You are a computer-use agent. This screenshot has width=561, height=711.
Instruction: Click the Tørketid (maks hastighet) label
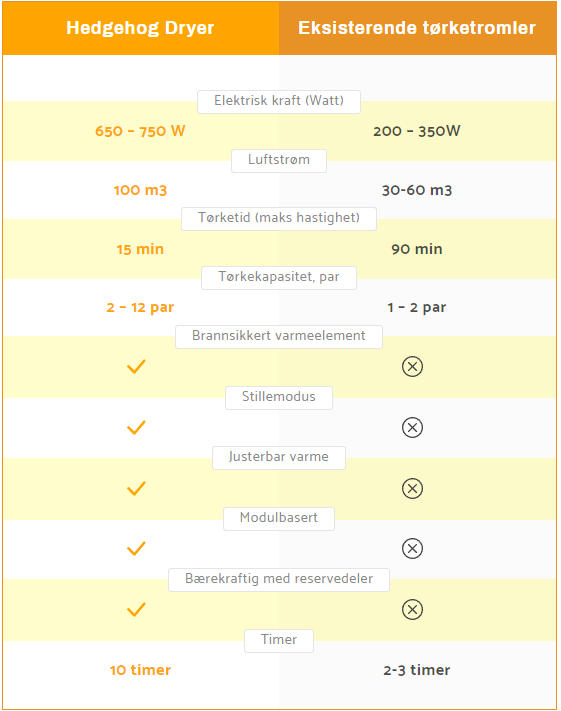click(279, 219)
